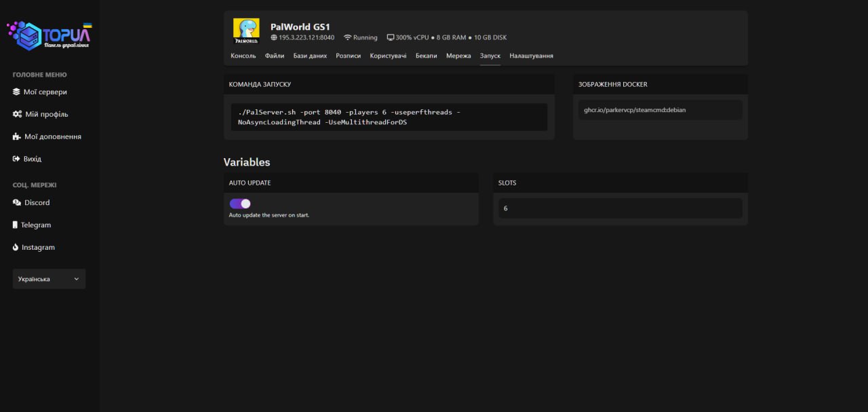
Task: Click the Instagram flame icon
Action: tap(16, 247)
